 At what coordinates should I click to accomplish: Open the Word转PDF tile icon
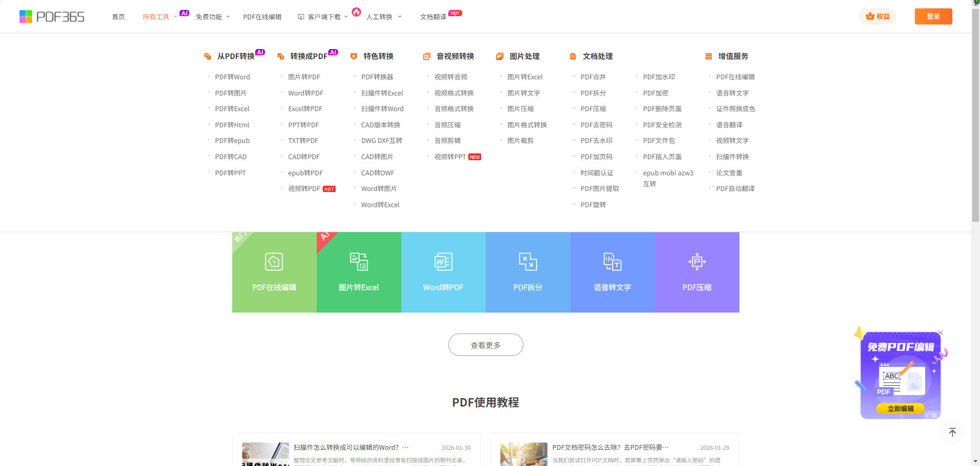(443, 261)
